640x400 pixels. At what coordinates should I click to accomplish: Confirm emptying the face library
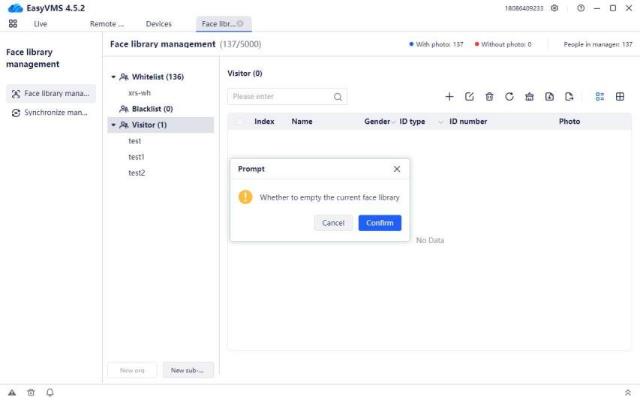click(x=380, y=223)
